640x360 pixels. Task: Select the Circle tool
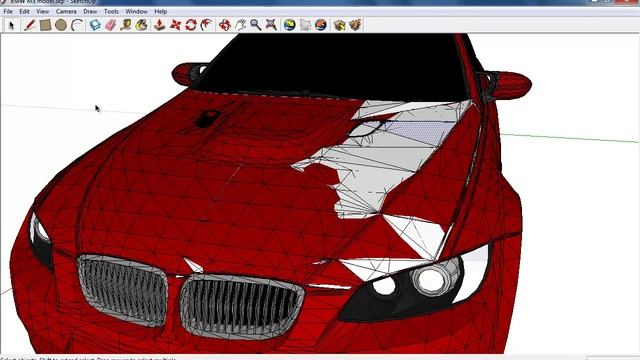click(x=61, y=25)
